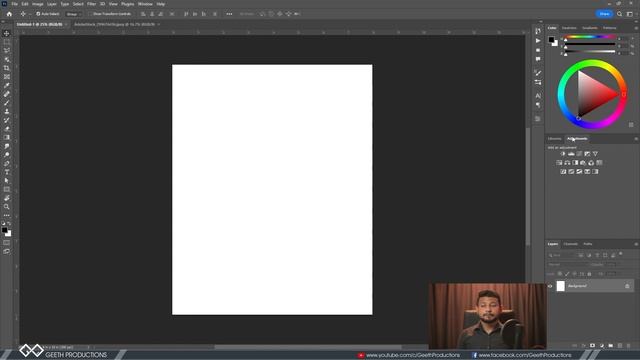Add a layer mask in Layers panel
This screenshot has height=360, width=640.
[592, 346]
